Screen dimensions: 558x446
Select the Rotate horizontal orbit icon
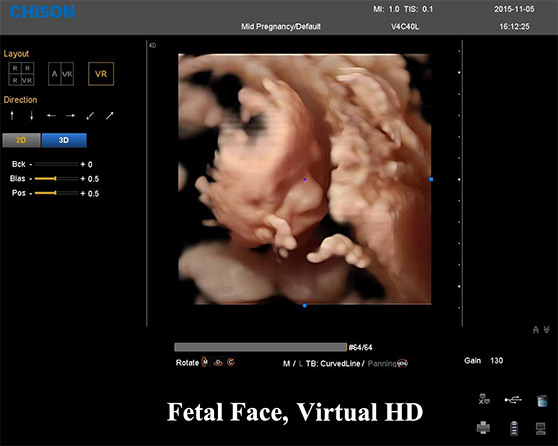tap(218, 363)
